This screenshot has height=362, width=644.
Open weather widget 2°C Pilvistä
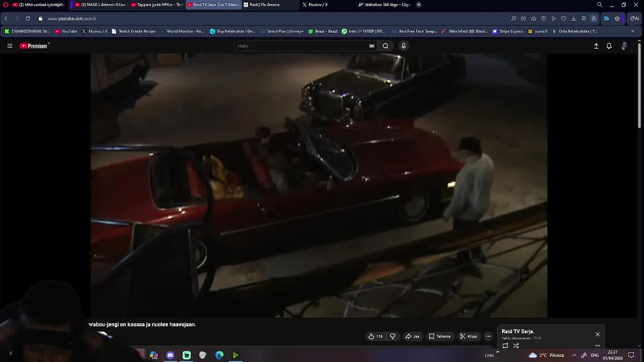(546, 355)
